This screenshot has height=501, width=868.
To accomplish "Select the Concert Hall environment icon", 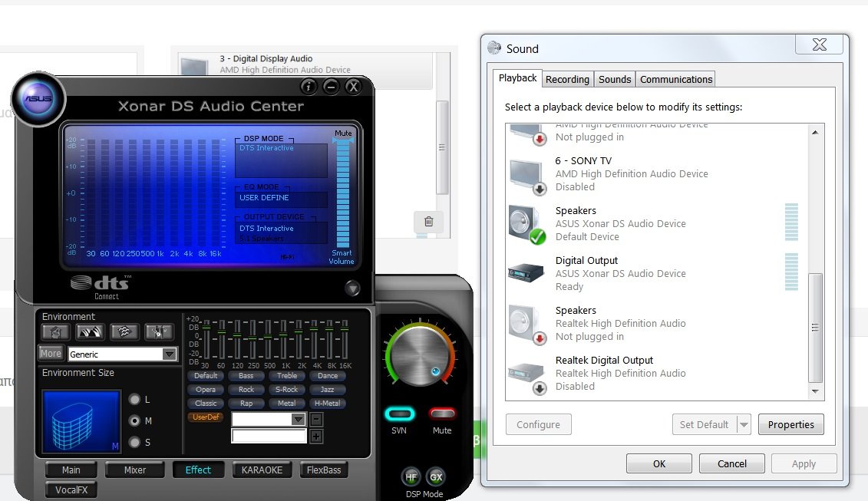I will 90,331.
